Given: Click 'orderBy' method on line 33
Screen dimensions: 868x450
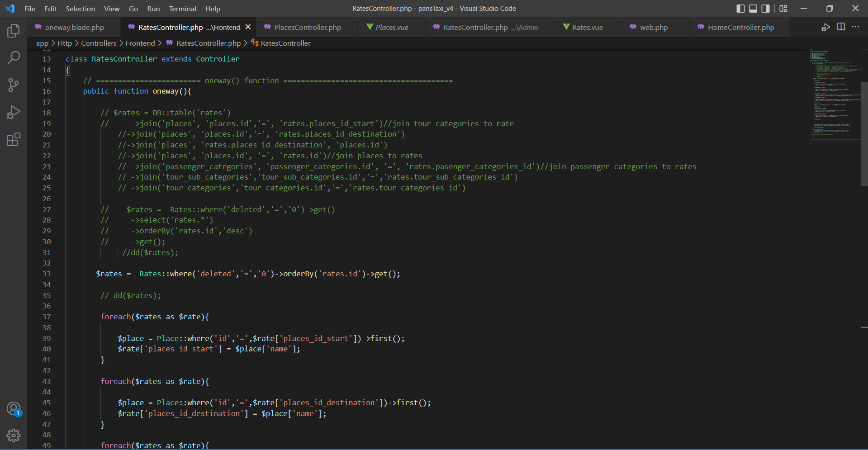Looking at the screenshot, I should click(x=299, y=274).
